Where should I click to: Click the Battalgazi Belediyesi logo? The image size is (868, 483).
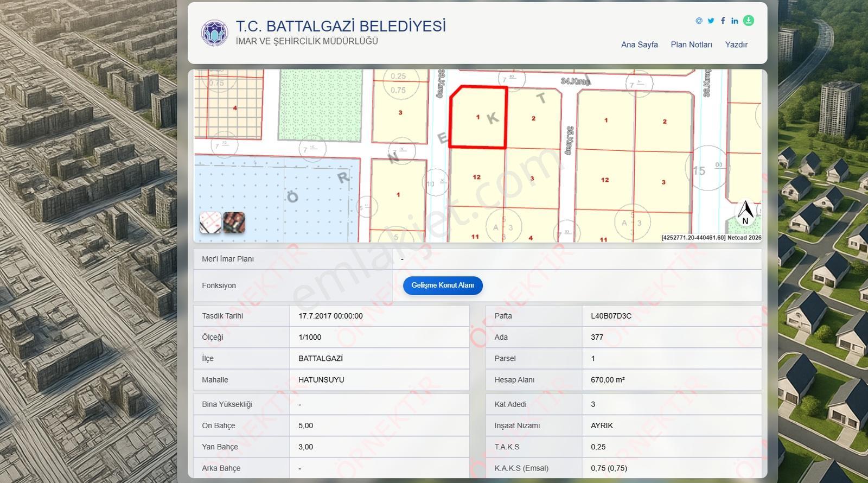[214, 33]
